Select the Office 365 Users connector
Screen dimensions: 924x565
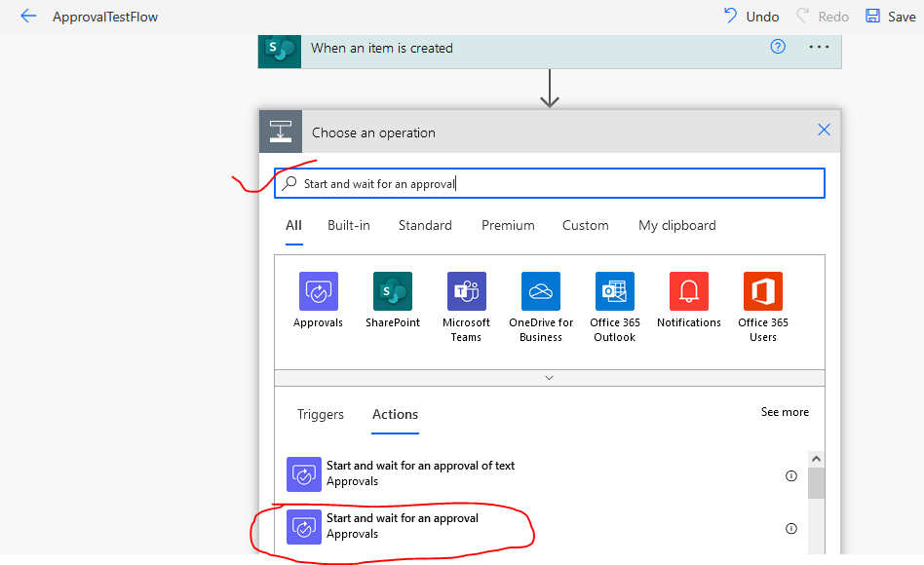tap(762, 291)
